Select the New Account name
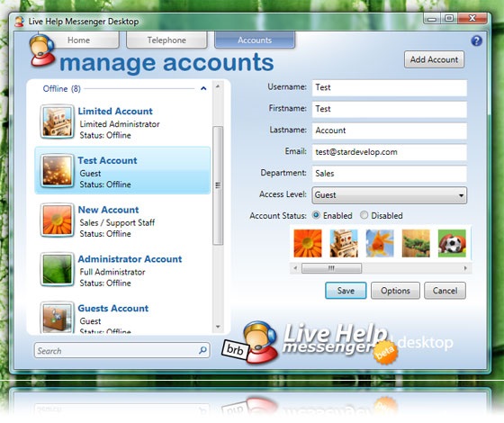This screenshot has height=423, width=504. [x=109, y=210]
